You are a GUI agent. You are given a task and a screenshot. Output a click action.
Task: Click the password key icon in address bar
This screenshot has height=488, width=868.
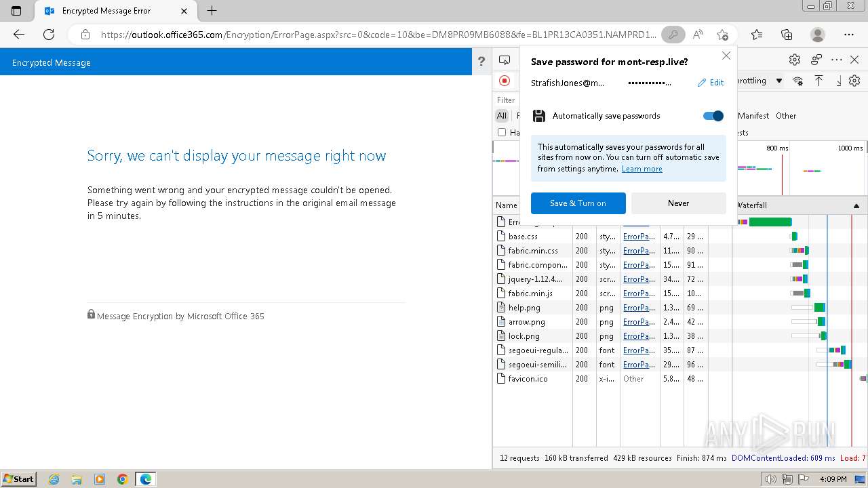[x=673, y=35]
